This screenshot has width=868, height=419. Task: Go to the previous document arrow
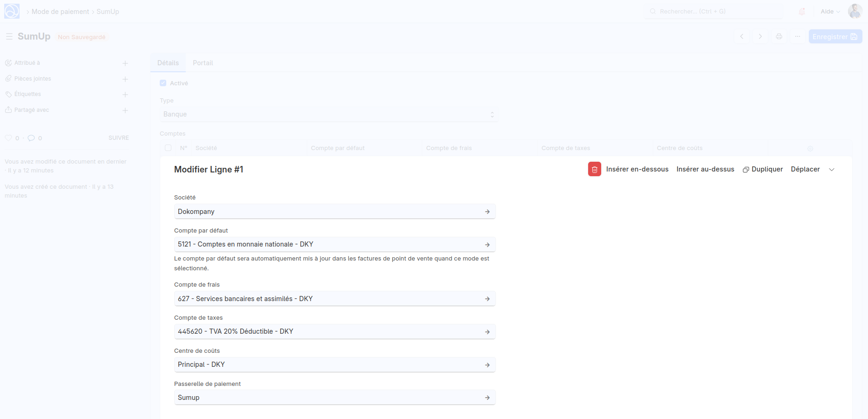click(742, 36)
